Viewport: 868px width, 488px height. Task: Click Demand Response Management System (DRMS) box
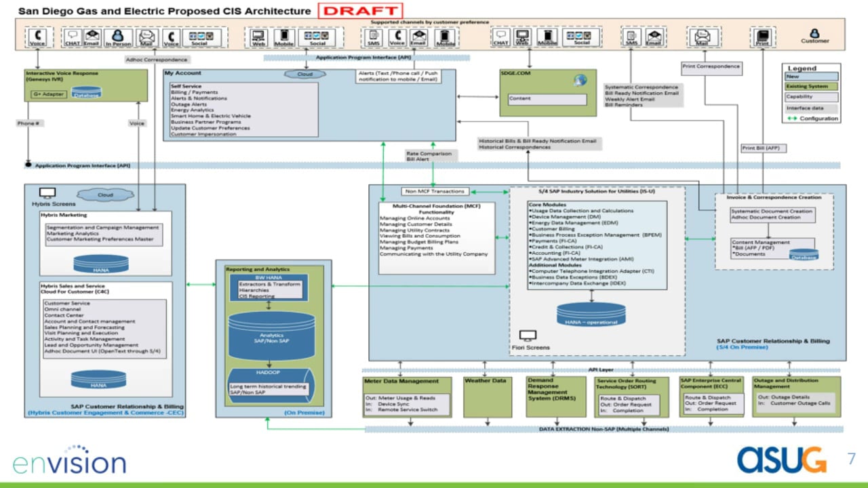[x=556, y=396]
